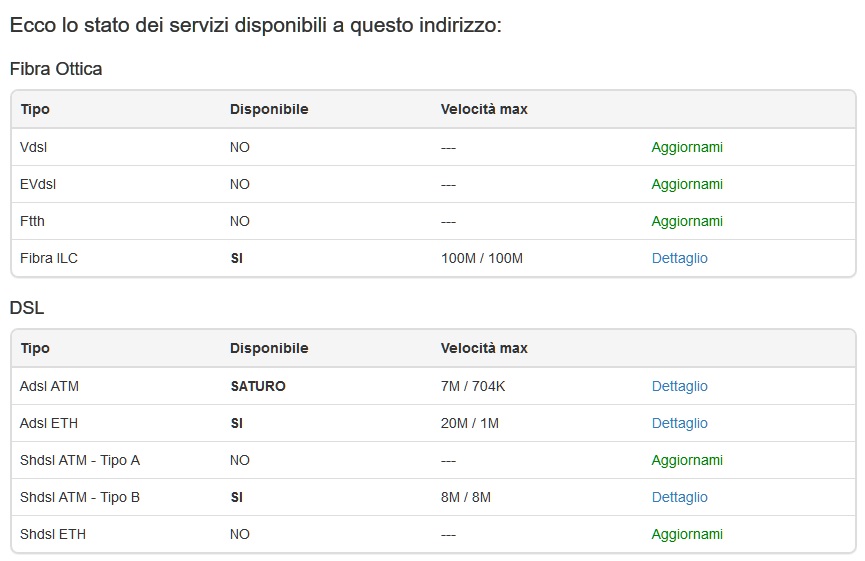View Dettaglio for Adsl ETH
The image size is (865, 561).
(x=679, y=423)
